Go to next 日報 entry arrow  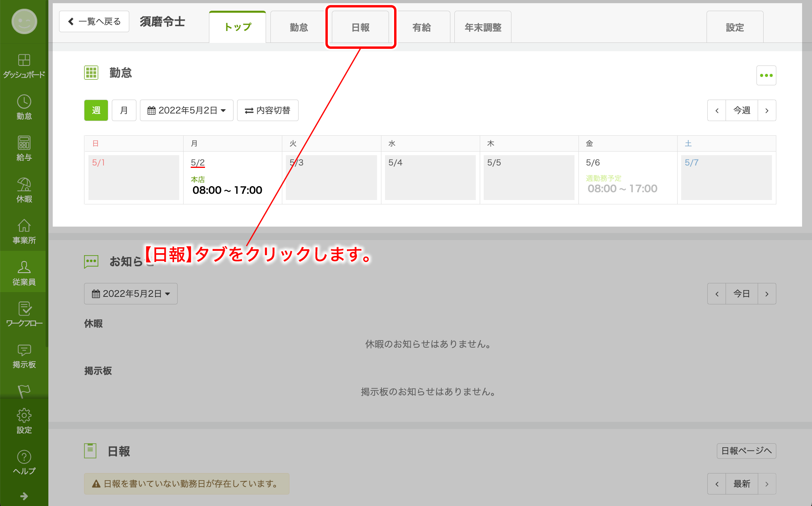pyautogui.click(x=767, y=484)
